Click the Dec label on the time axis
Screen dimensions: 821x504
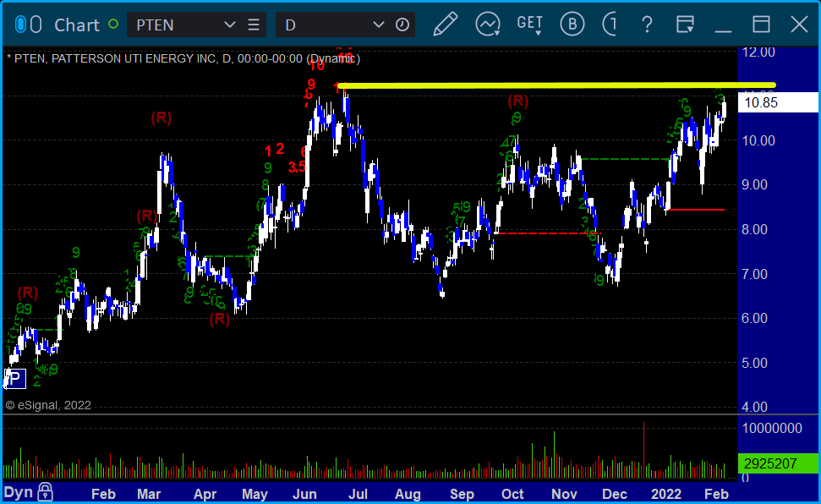[x=614, y=494]
